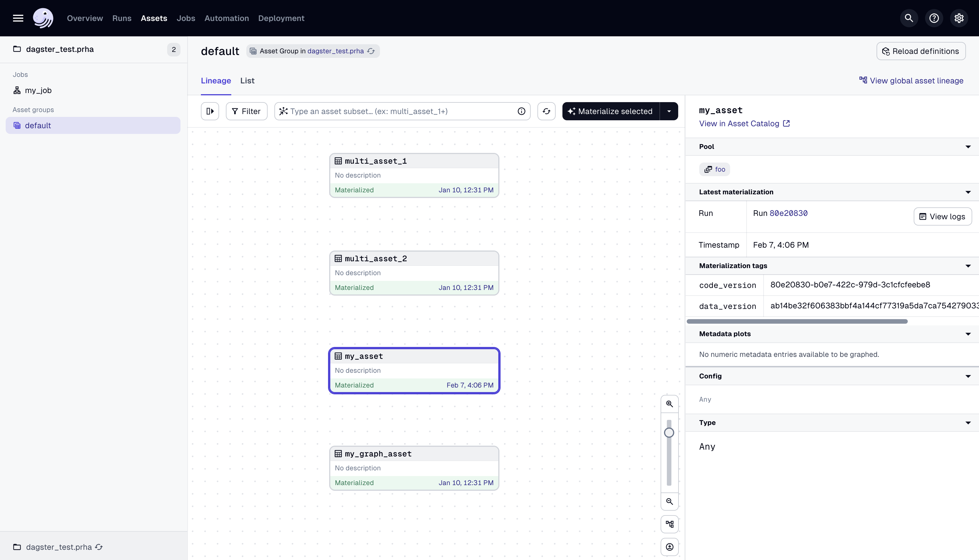
Task: Click info icon in asset subset field
Action: [521, 111]
